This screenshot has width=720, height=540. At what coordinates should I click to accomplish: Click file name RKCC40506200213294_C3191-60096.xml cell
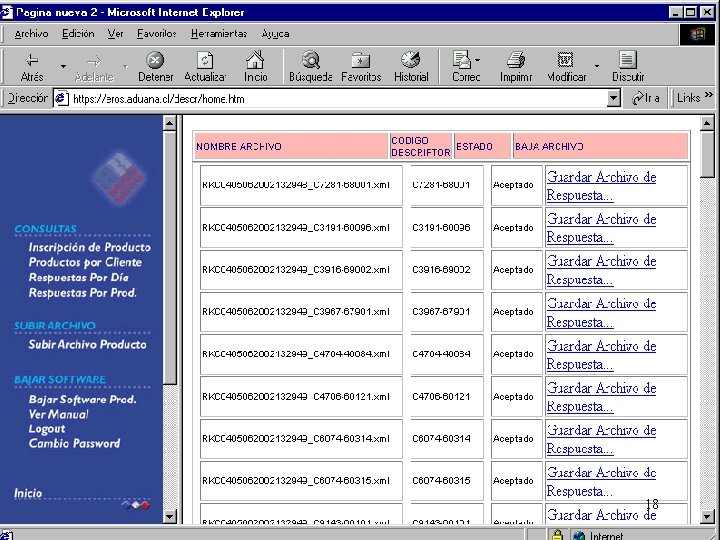click(301, 228)
